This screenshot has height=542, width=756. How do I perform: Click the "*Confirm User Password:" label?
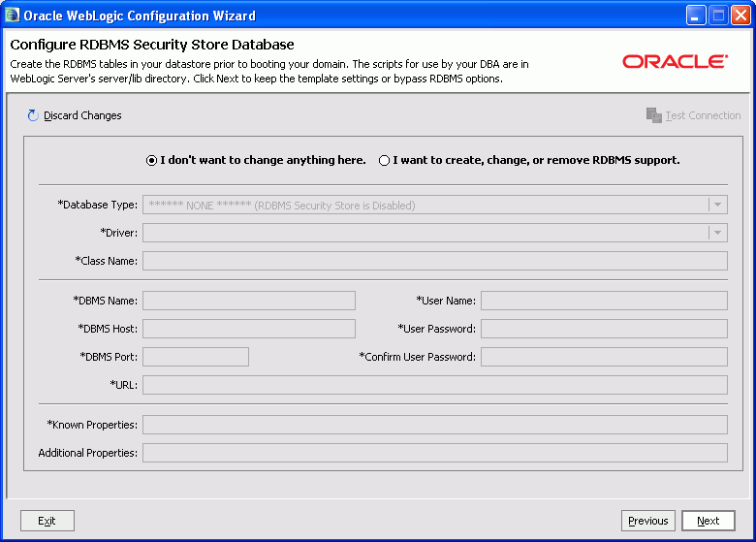tap(417, 357)
